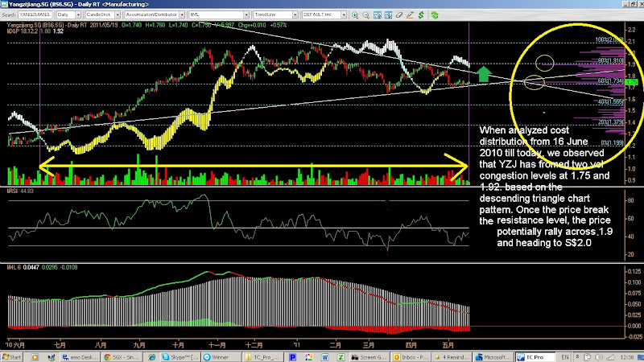Click the first blue chart-window toolbar icon

377,15
